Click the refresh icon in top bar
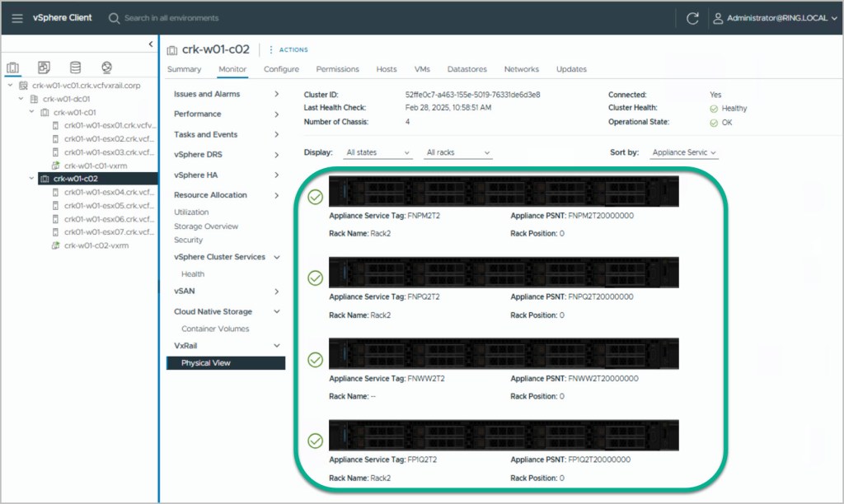The image size is (844, 504). point(693,18)
